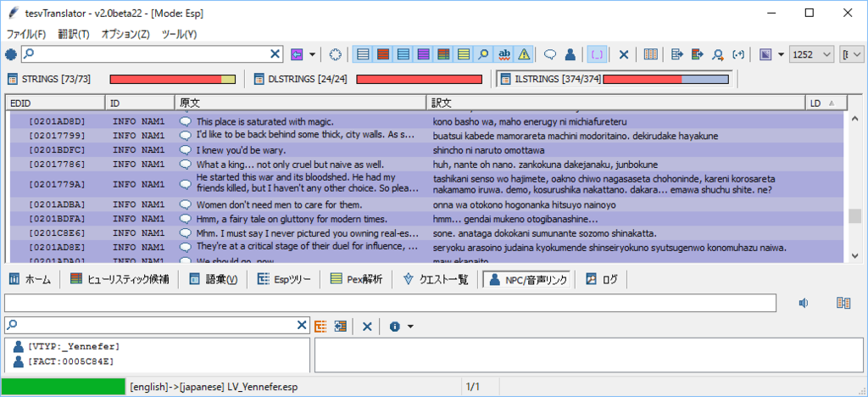The image size is (868, 397).
Task: Toggle the magnifier filter button in the toolbar
Action: [483, 54]
